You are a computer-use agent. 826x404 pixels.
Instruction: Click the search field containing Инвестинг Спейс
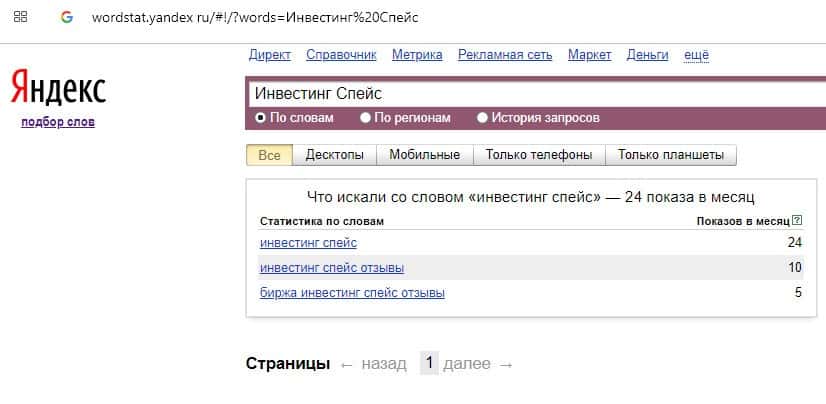(x=537, y=94)
